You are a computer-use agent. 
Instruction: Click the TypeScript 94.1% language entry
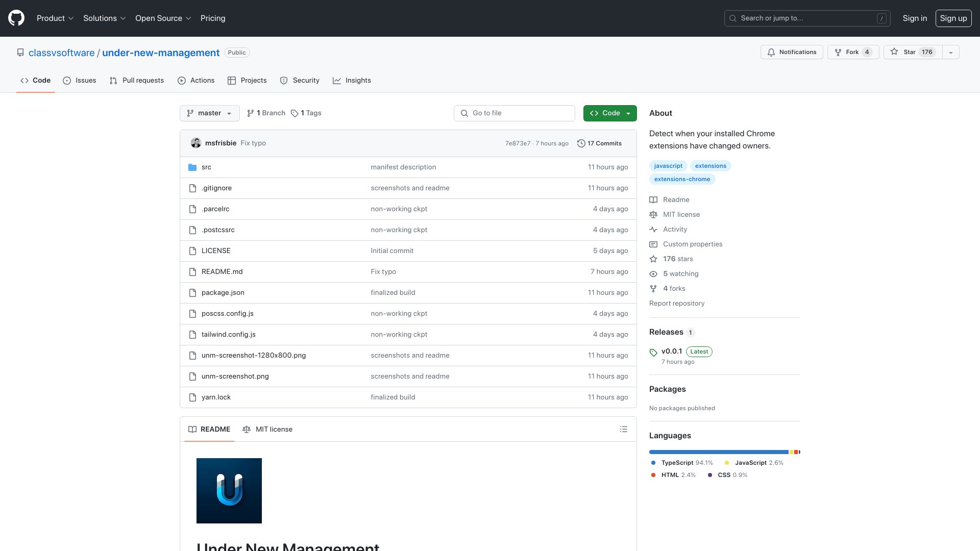(x=682, y=463)
